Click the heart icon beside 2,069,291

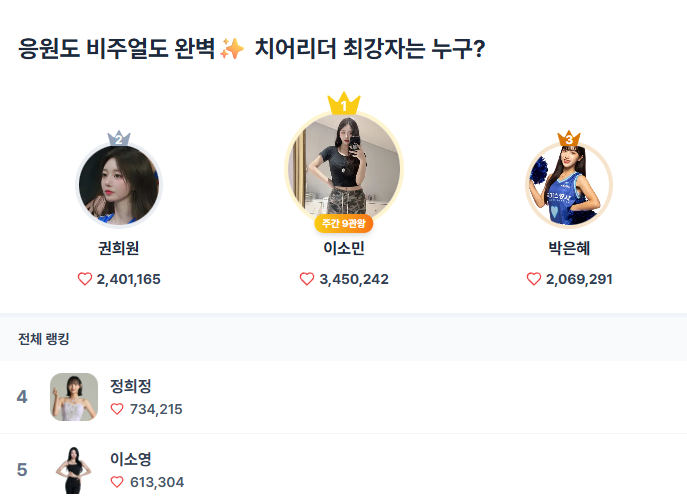click(534, 279)
